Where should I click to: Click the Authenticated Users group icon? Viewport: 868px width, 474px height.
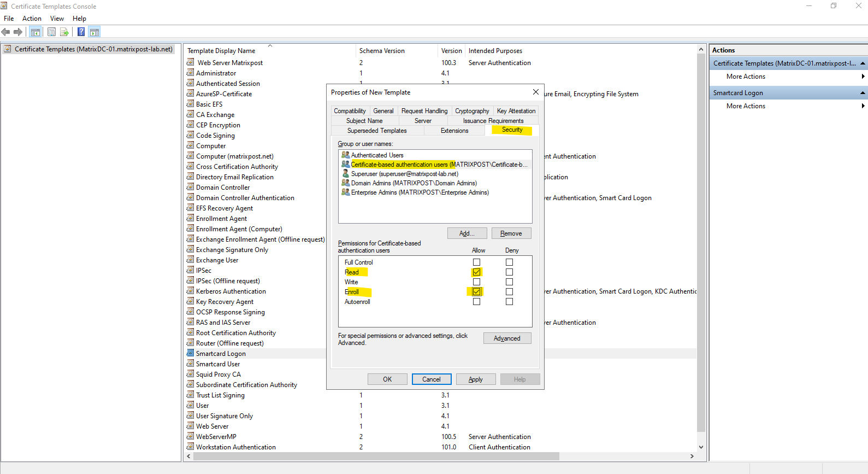click(x=345, y=155)
